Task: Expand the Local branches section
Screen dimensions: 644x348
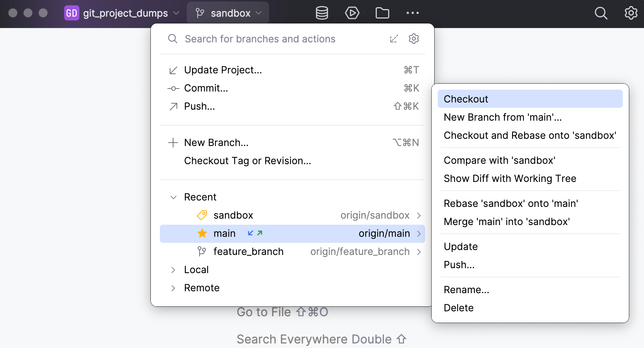Action: (x=173, y=270)
